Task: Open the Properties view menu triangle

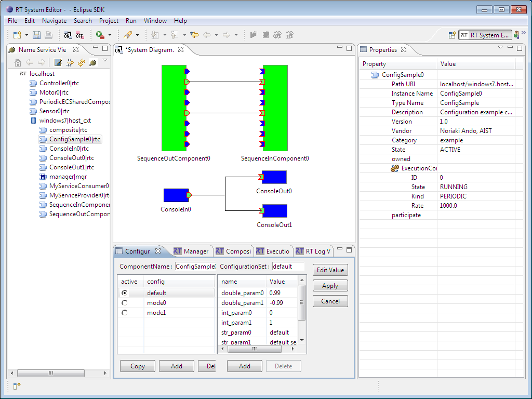Action: coord(500,47)
